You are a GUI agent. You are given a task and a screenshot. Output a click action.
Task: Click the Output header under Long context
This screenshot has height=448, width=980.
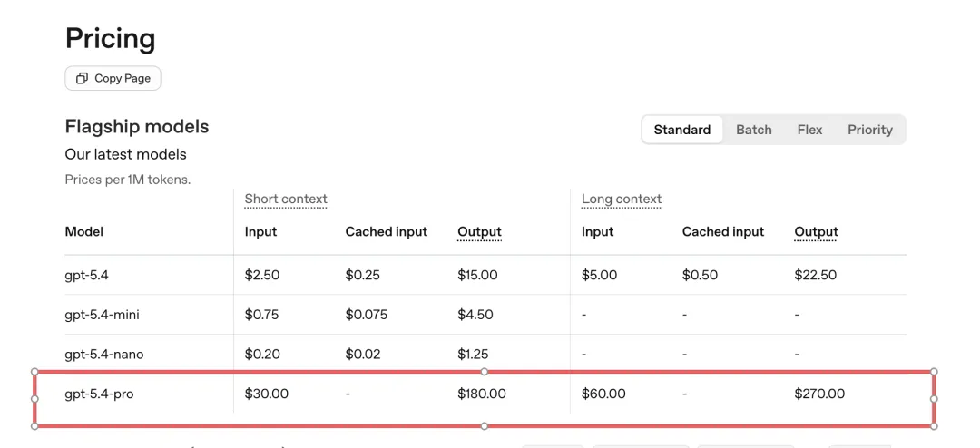(816, 232)
